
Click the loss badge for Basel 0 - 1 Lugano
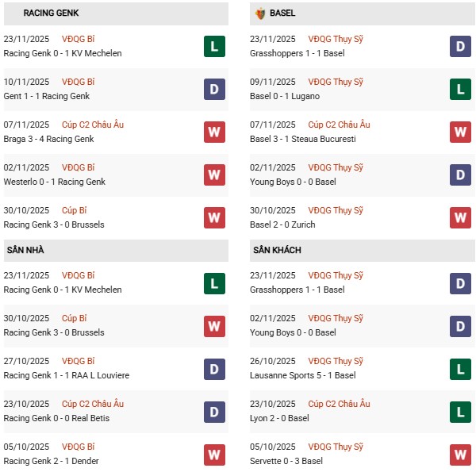461,89
